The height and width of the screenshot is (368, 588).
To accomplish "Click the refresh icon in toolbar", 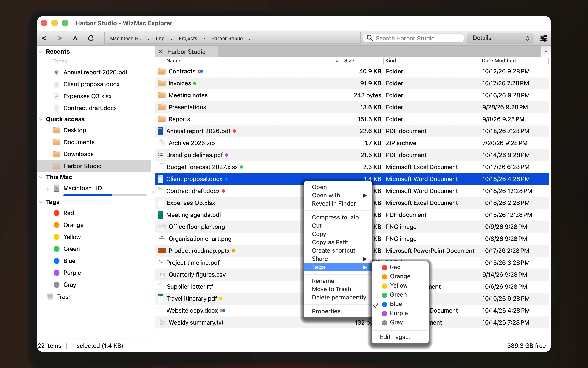I will point(91,38).
